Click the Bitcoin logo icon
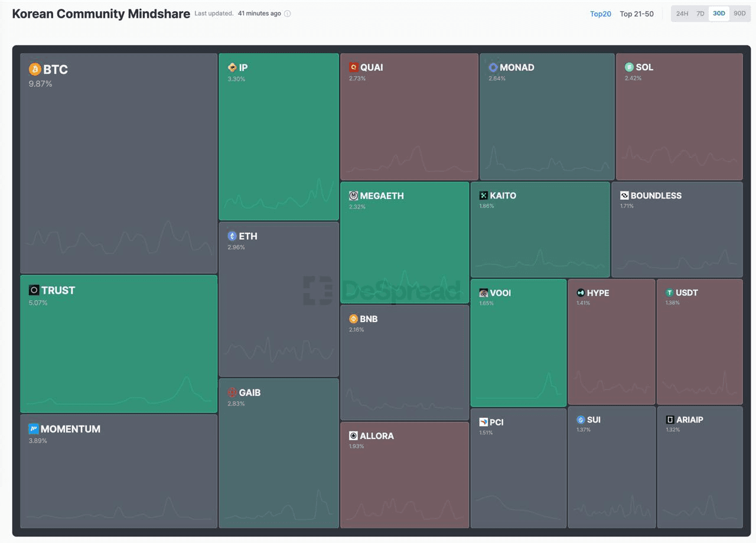This screenshot has width=756, height=543. [35, 69]
